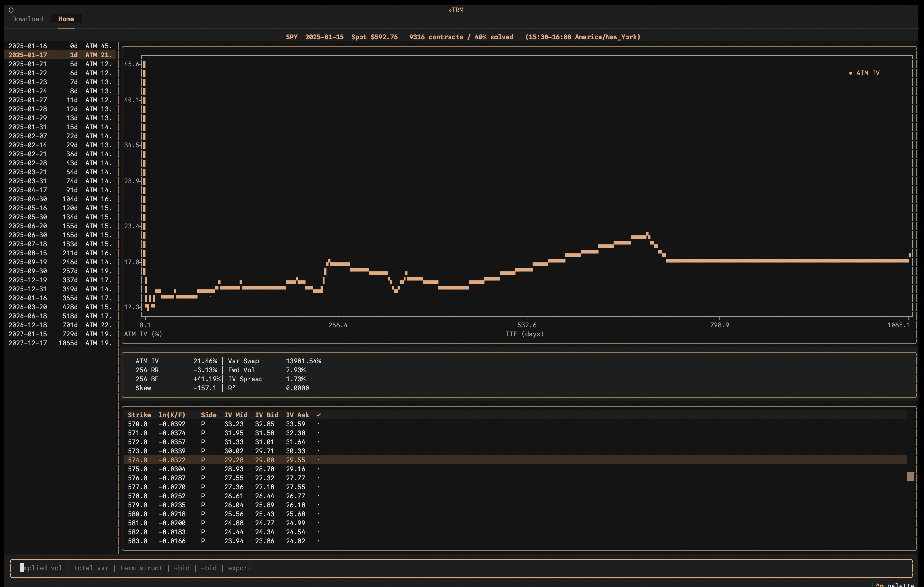The image size is (924, 587).
Task: Toggle the check cell for strike 583.0
Action: pyautogui.click(x=318, y=541)
